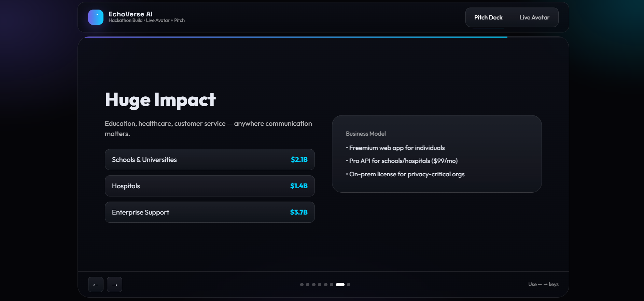Screen dimensions: 644x301
Task: Go to previous slide with left arrow button
Action: 96,284
